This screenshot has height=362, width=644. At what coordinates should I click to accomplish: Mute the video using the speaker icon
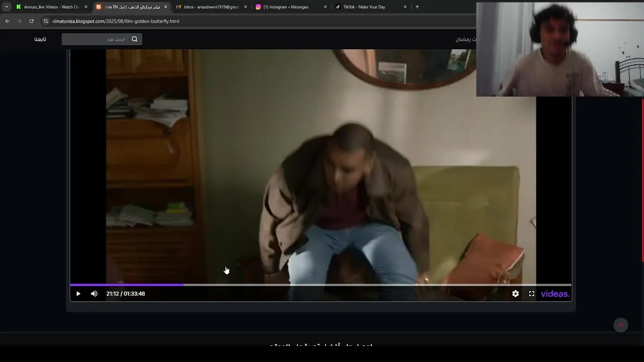[x=94, y=294]
